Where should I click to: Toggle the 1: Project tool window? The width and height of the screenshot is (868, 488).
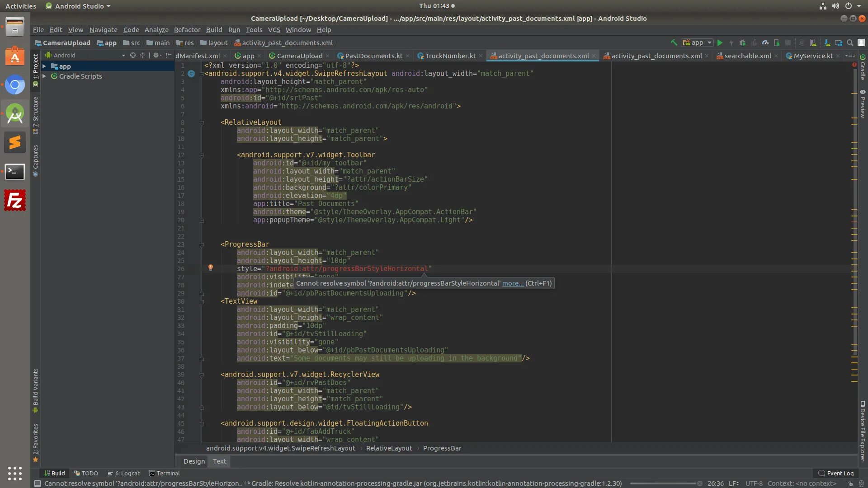tap(35, 70)
